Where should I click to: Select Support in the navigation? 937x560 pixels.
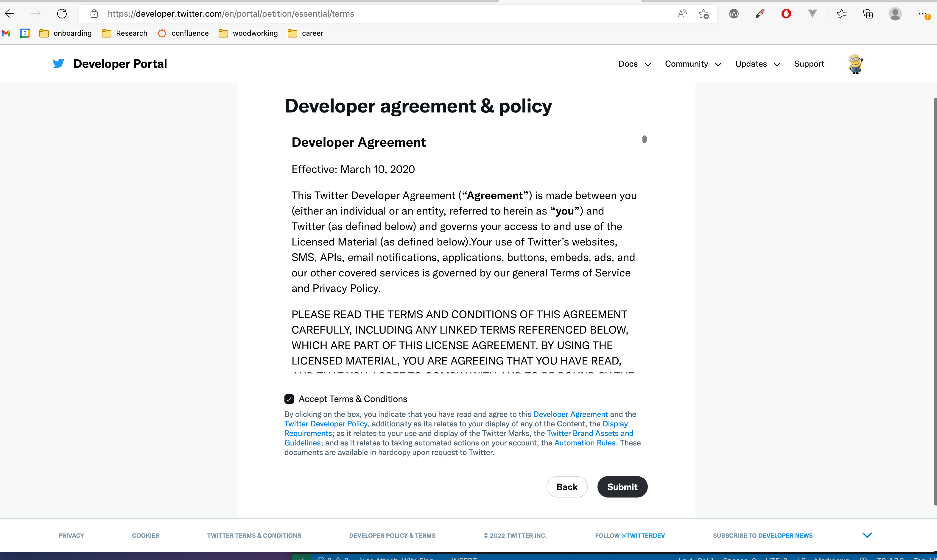point(809,64)
